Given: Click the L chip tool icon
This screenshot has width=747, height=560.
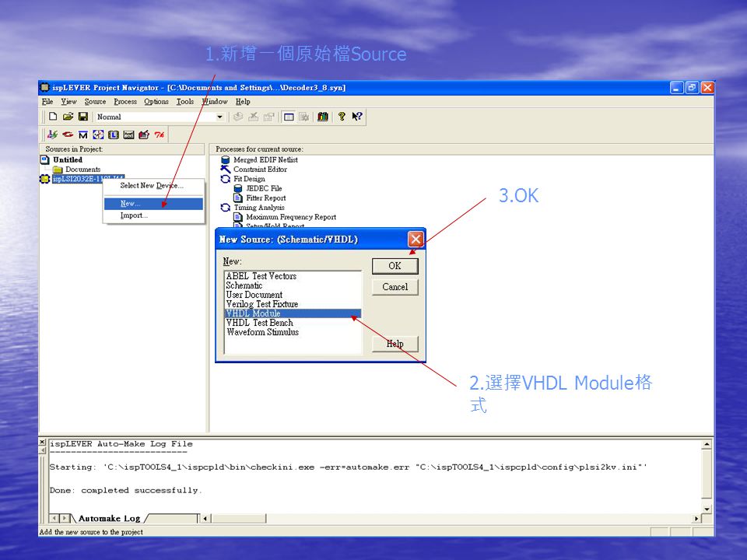Looking at the screenshot, I should [x=114, y=135].
